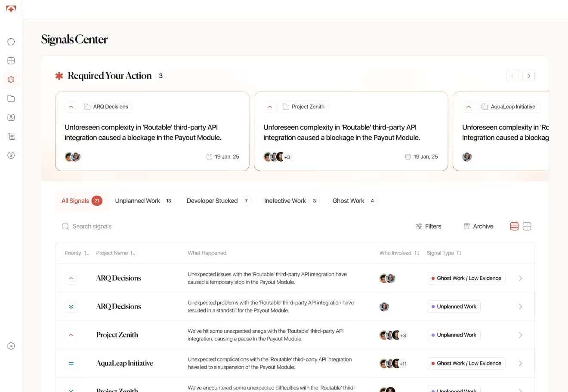Select the Signals sidebar icon
This screenshot has width=568, height=392.
(11, 80)
